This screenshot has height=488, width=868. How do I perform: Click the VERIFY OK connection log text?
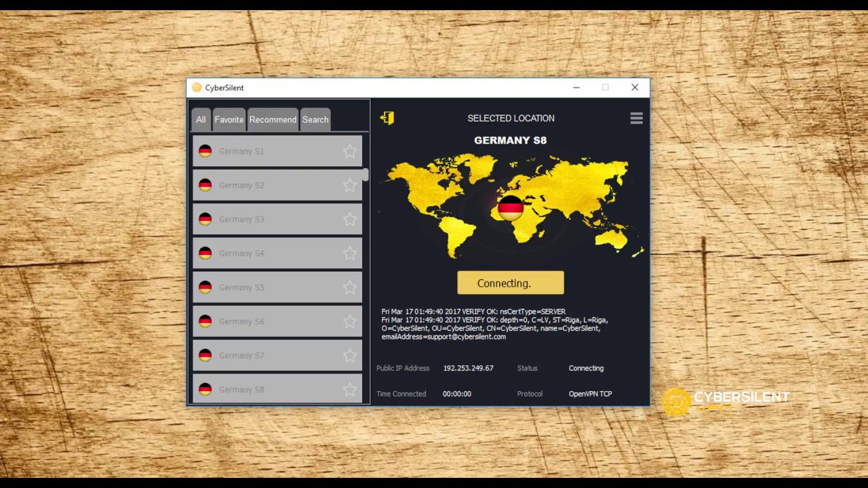(x=495, y=324)
